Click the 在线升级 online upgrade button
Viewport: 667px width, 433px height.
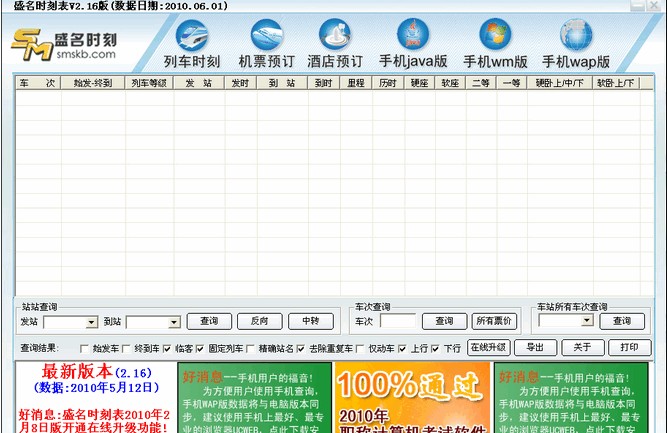pyautogui.click(x=488, y=348)
